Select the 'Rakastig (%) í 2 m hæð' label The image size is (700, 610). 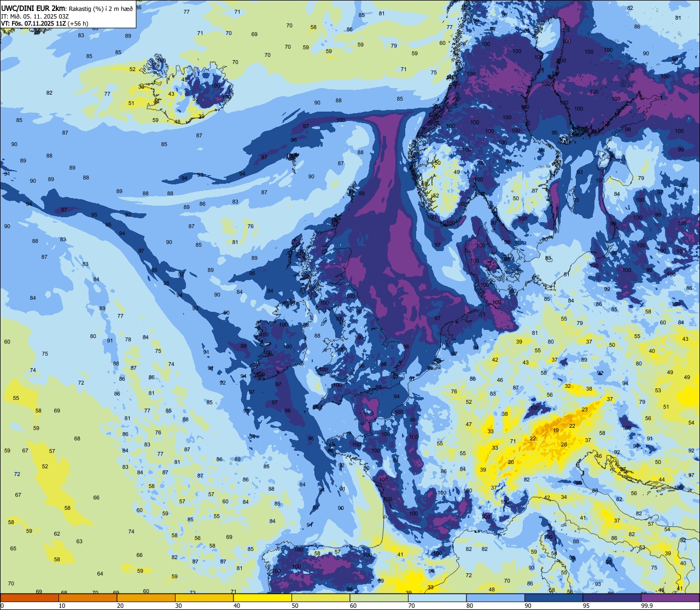[x=101, y=8]
